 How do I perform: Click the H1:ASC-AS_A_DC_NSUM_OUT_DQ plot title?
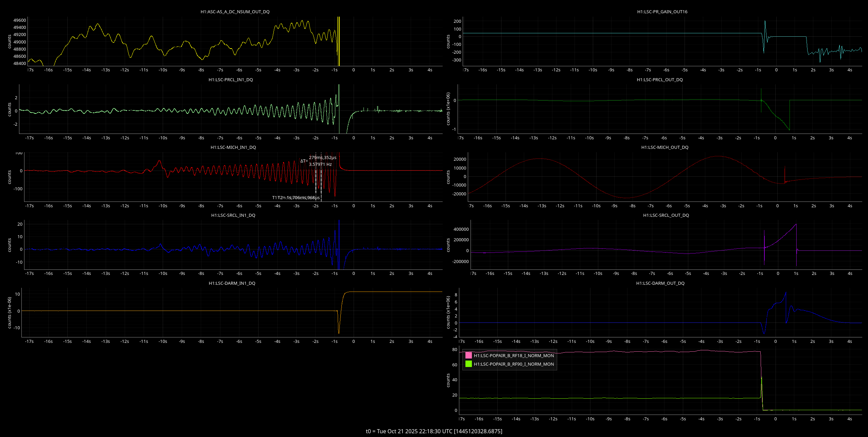[235, 12]
